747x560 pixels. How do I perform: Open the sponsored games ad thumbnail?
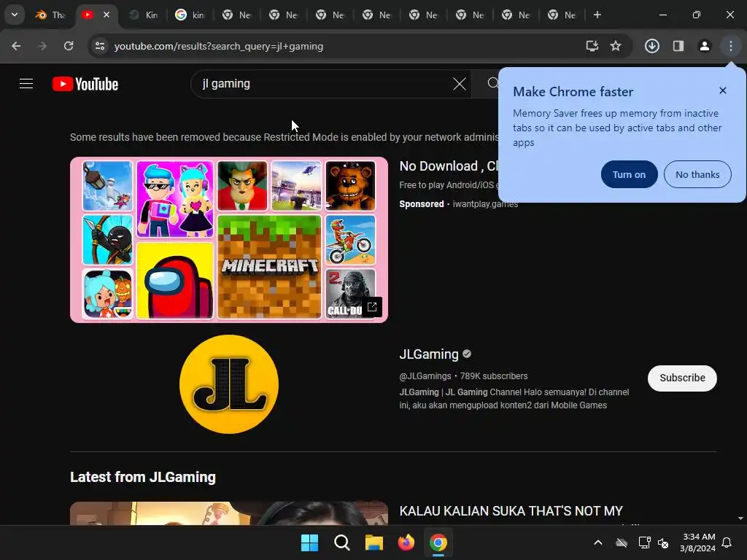(229, 239)
